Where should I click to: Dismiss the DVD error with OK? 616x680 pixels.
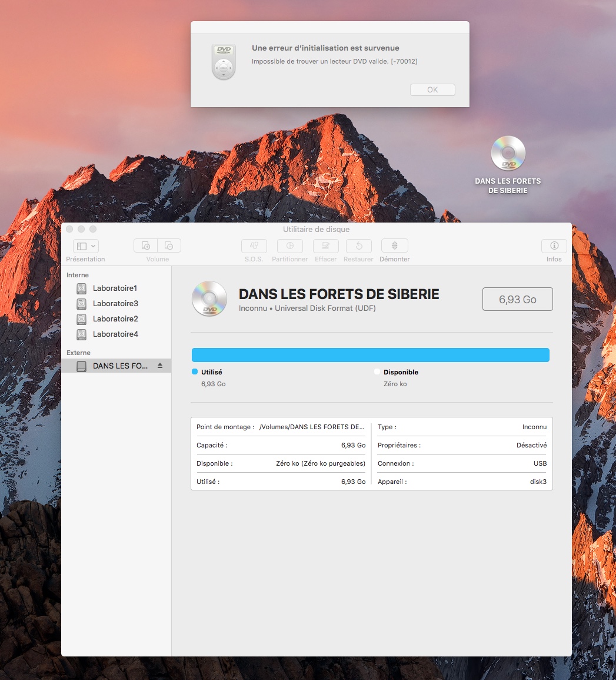(432, 89)
